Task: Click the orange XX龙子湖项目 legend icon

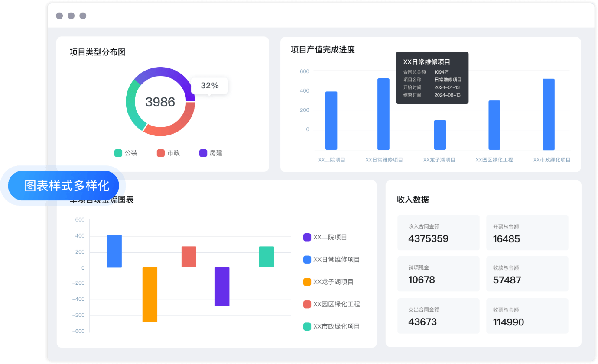Action: click(x=307, y=282)
